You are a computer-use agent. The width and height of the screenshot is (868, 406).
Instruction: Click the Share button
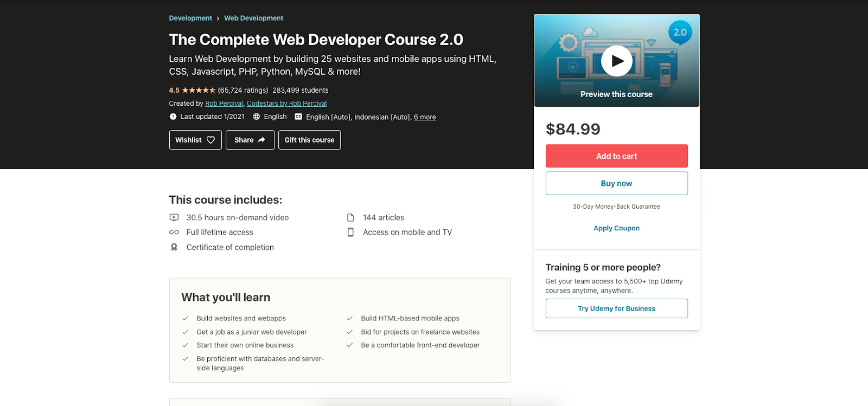coord(250,140)
